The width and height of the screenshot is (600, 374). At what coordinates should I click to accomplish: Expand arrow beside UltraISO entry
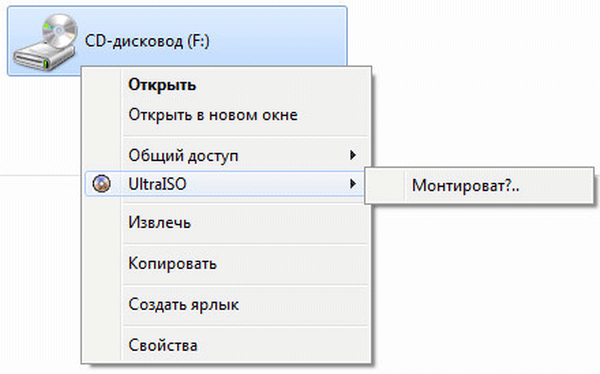click(353, 184)
